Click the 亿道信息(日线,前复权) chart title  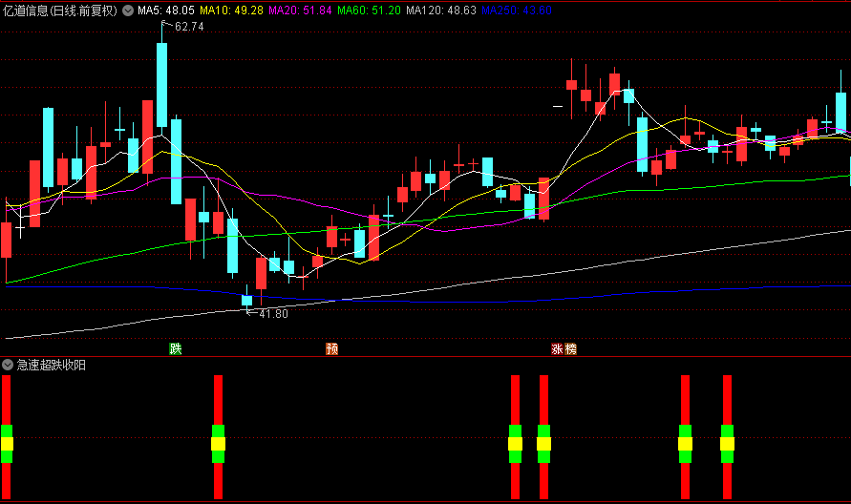coord(60,10)
